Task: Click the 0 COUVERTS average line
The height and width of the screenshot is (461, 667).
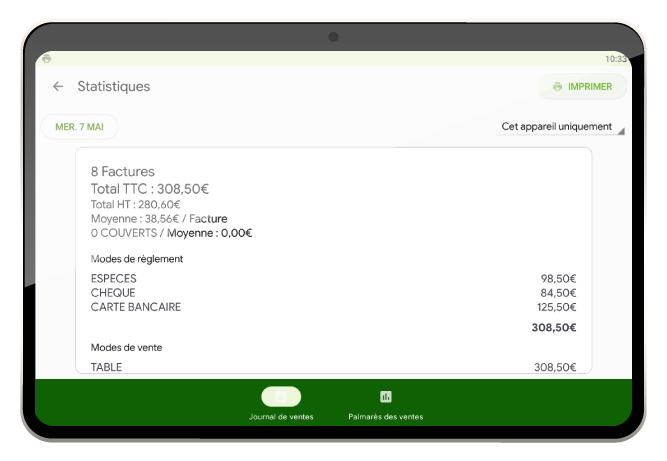Action: pyautogui.click(x=171, y=233)
